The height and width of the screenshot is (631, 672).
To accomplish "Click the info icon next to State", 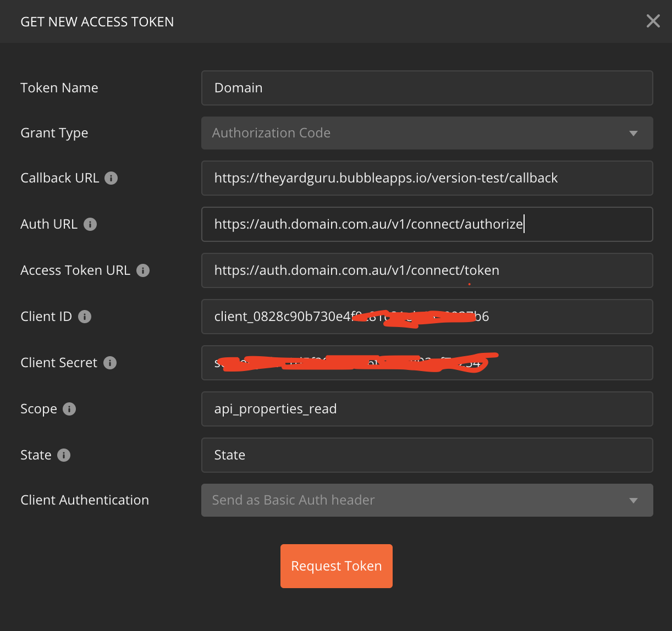I will [x=64, y=455].
